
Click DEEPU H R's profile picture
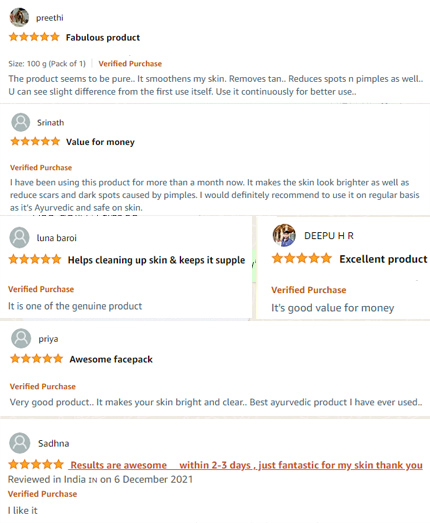[x=284, y=235]
